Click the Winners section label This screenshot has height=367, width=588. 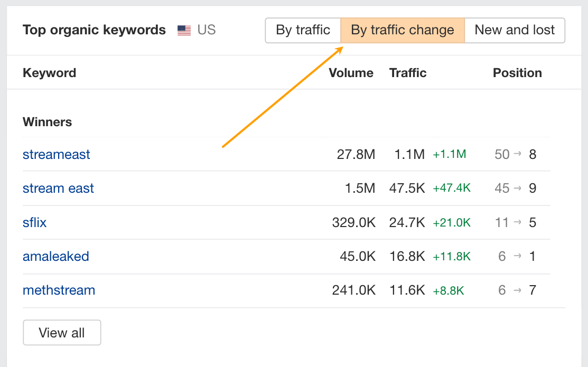click(47, 122)
